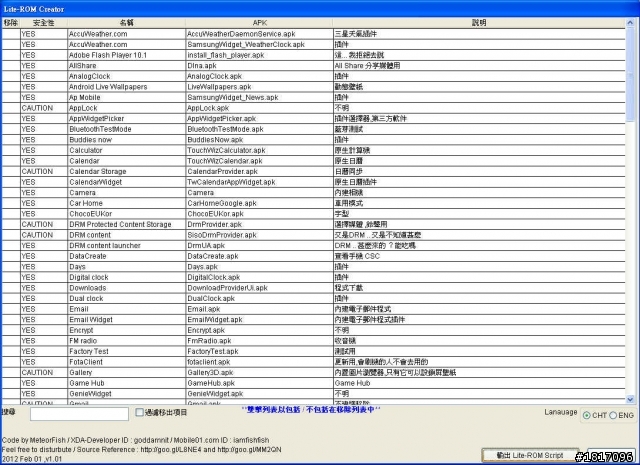
Task: Click DrmUA.apk cell
Action: [259, 246]
